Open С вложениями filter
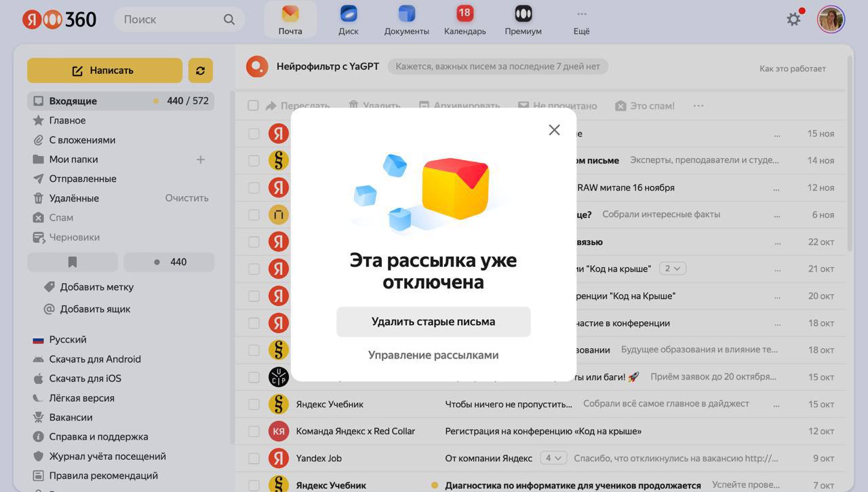This screenshot has width=868, height=492. (82, 140)
